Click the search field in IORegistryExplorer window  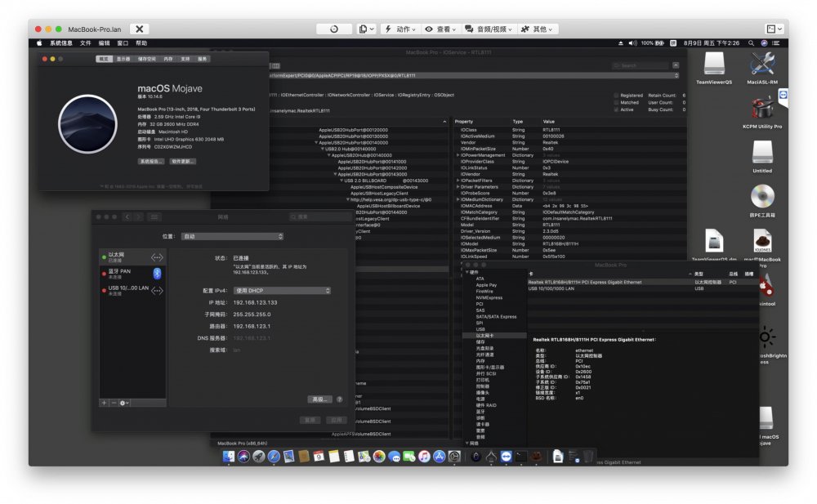641,65
